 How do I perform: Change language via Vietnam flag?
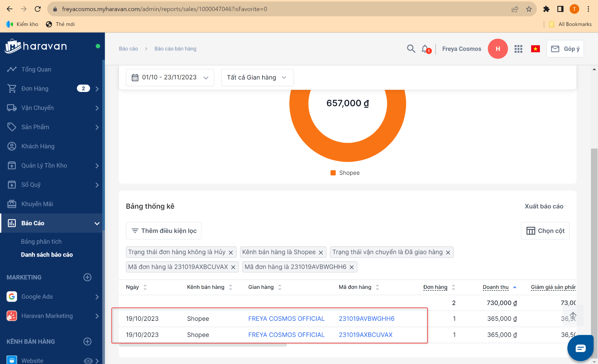coord(535,49)
